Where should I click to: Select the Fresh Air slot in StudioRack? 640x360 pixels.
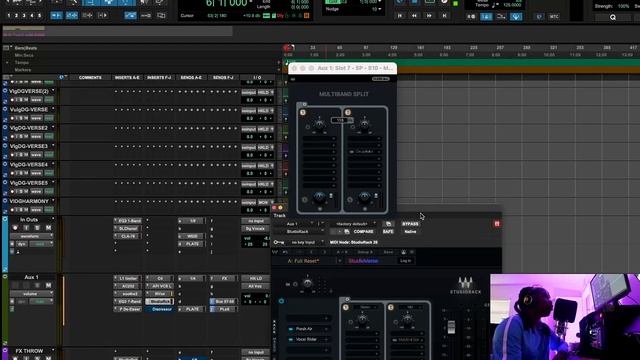pos(308,329)
